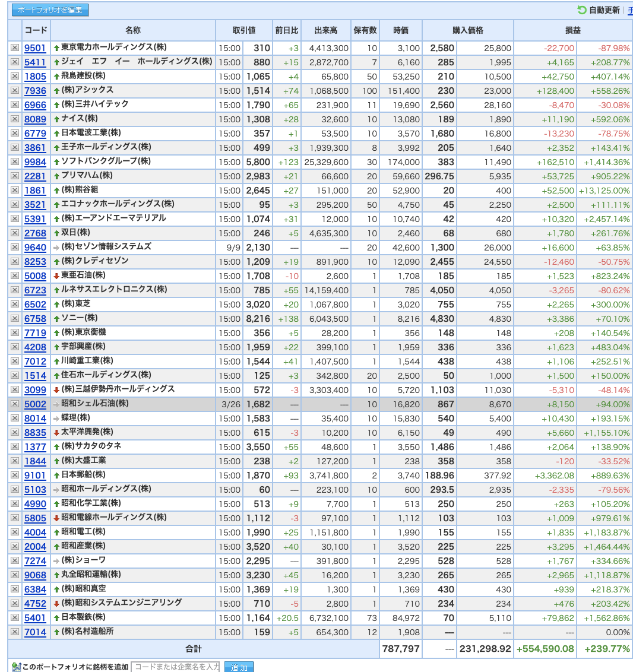Click the X icon on row 9101 日本郵船
Screen dimensions: 633x672
click(x=15, y=475)
